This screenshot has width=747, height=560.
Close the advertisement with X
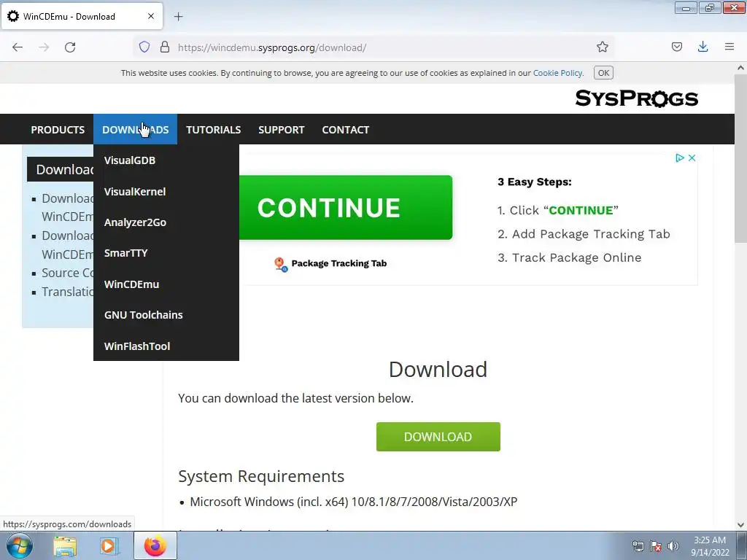pyautogui.click(x=692, y=157)
